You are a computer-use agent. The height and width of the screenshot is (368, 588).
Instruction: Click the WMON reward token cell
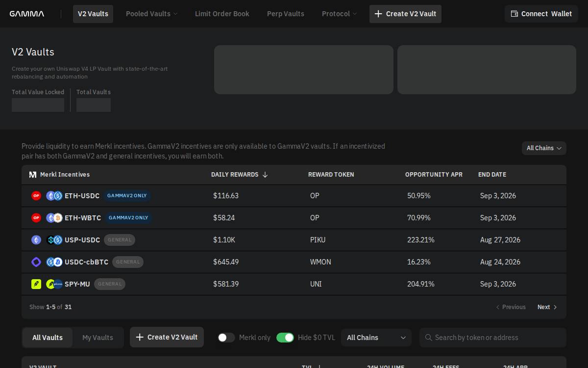pos(320,262)
